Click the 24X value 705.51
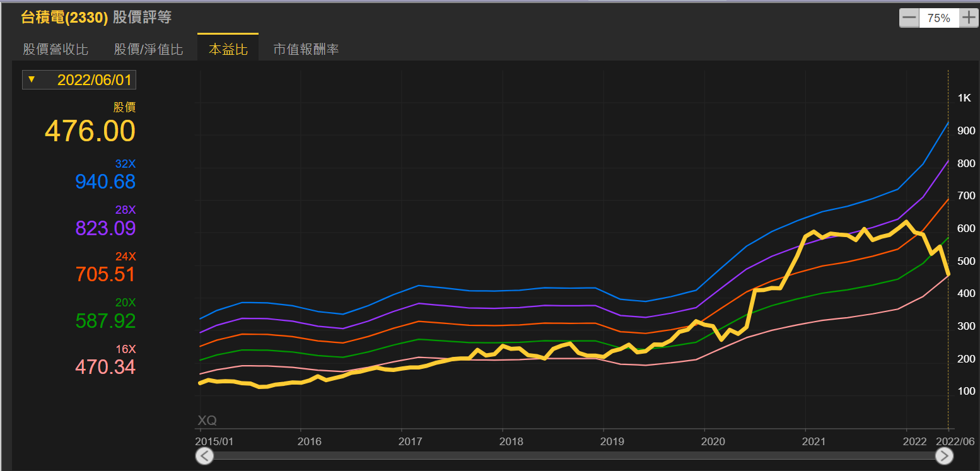 105,274
